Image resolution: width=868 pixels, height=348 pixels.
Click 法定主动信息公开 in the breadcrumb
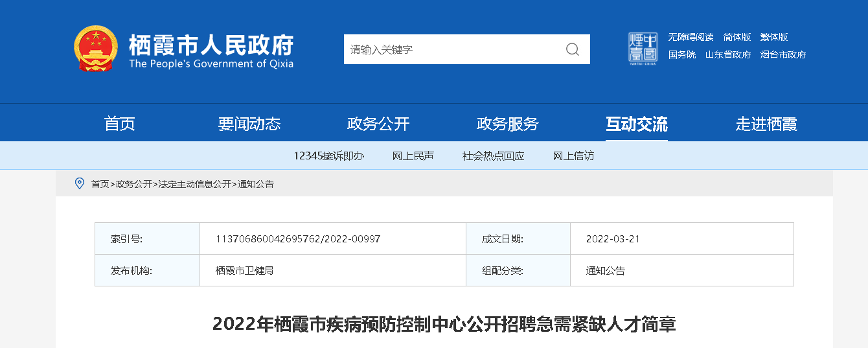pos(195,184)
